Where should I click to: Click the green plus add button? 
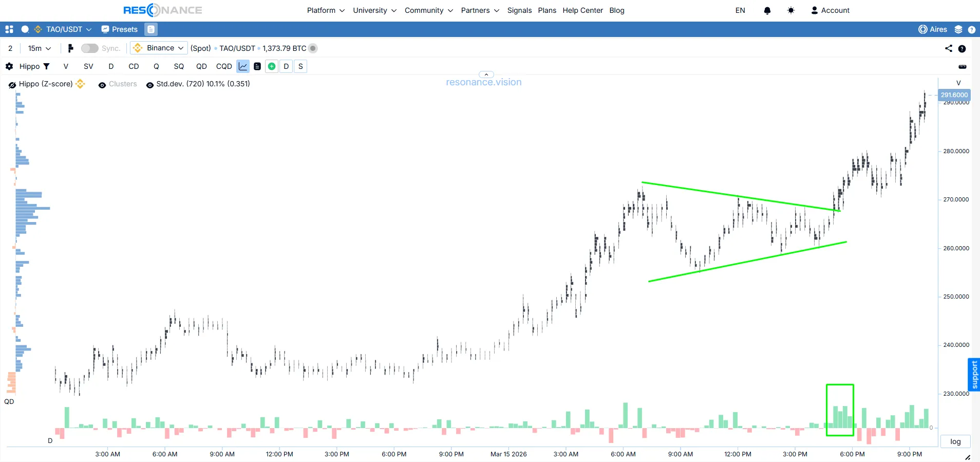[272, 66]
